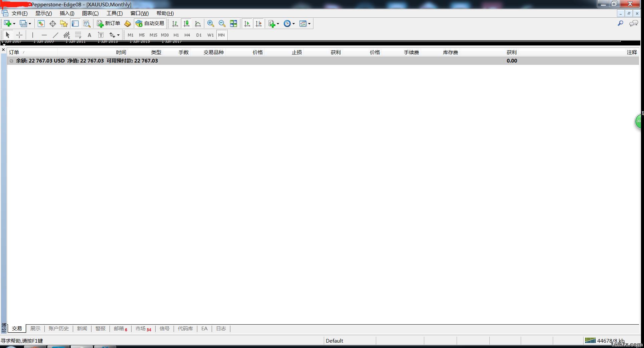This screenshot has width=644, height=348.
Task: Click the connection status 44678/8 kb
Action: pos(605,341)
